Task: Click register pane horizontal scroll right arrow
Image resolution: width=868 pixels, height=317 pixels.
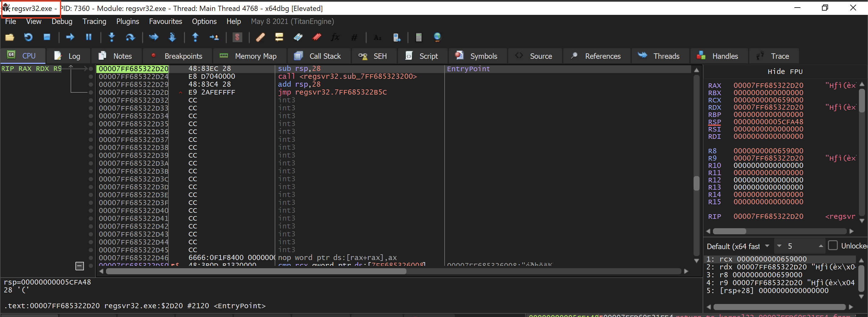Action: tap(851, 231)
